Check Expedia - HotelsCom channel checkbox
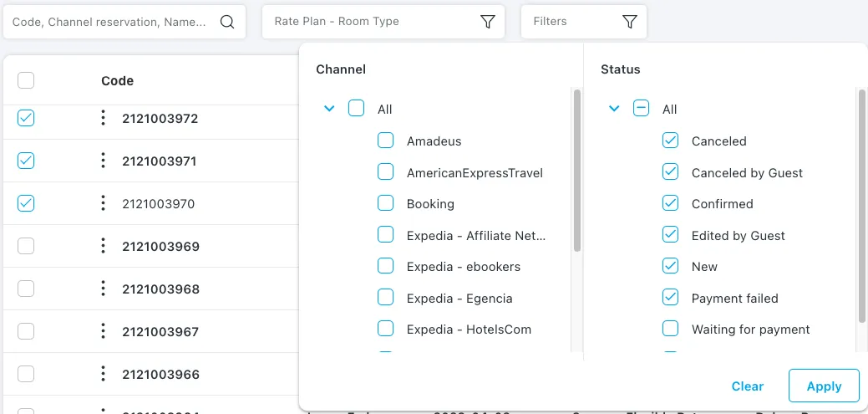This screenshot has height=414, width=868. click(386, 329)
